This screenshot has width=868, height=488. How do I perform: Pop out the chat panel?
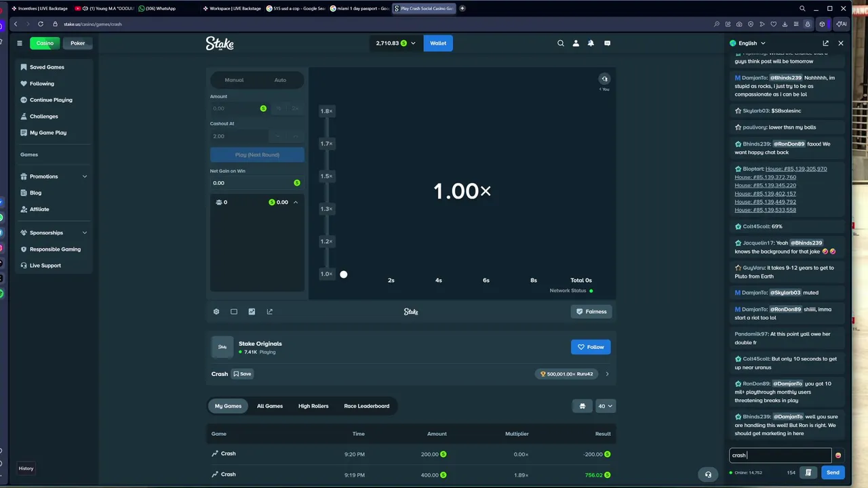[x=825, y=43]
